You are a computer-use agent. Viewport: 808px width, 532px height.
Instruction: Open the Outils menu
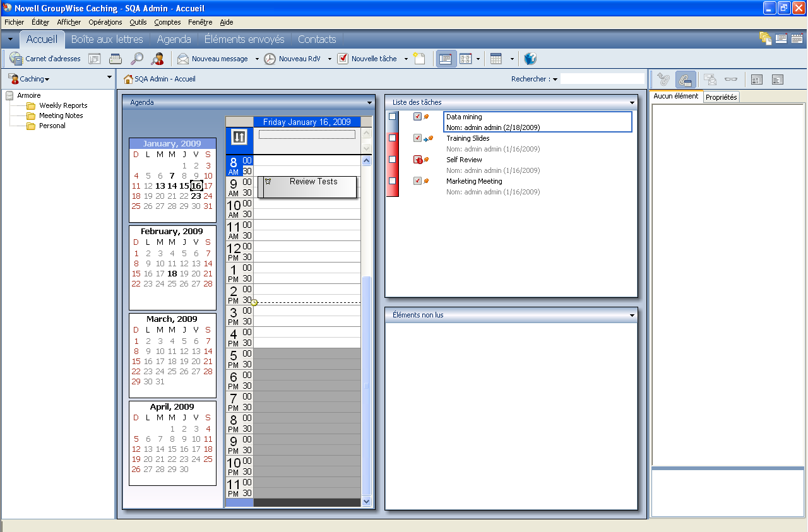point(138,22)
